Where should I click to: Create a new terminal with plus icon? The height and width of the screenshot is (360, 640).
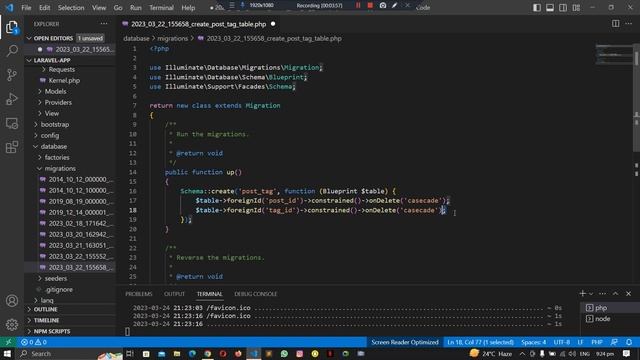[x=582, y=293]
